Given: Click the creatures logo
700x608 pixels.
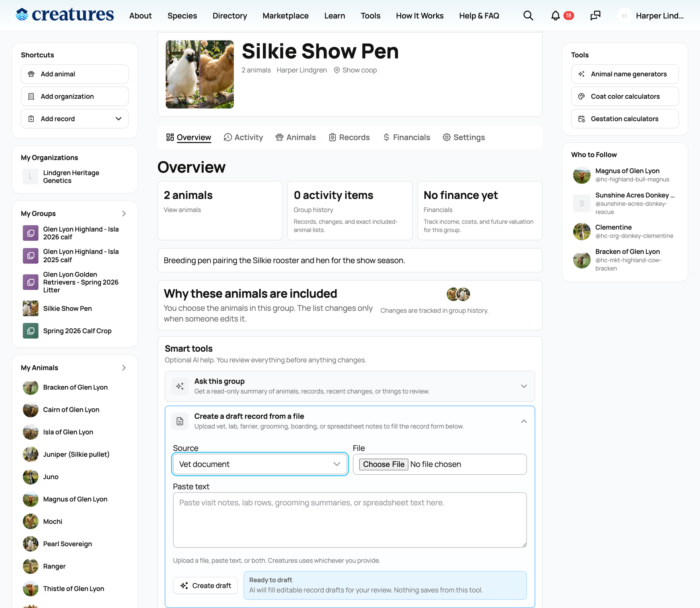Looking at the screenshot, I should 65,15.
